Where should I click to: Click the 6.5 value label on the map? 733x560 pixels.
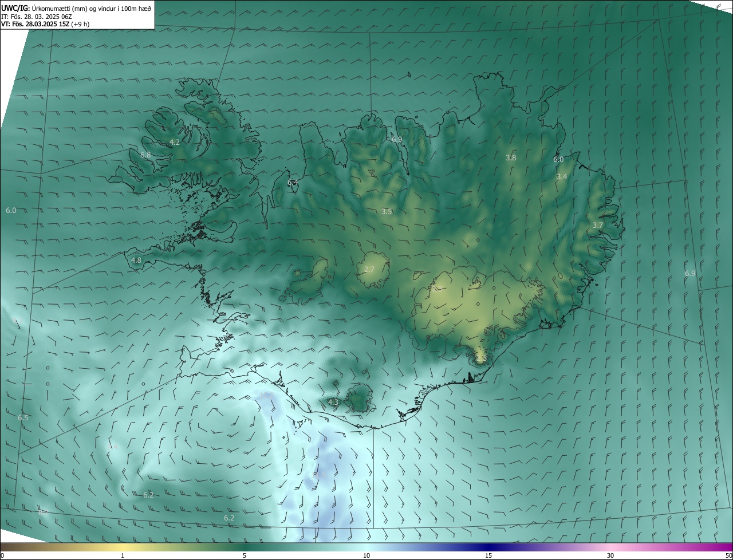(x=23, y=418)
